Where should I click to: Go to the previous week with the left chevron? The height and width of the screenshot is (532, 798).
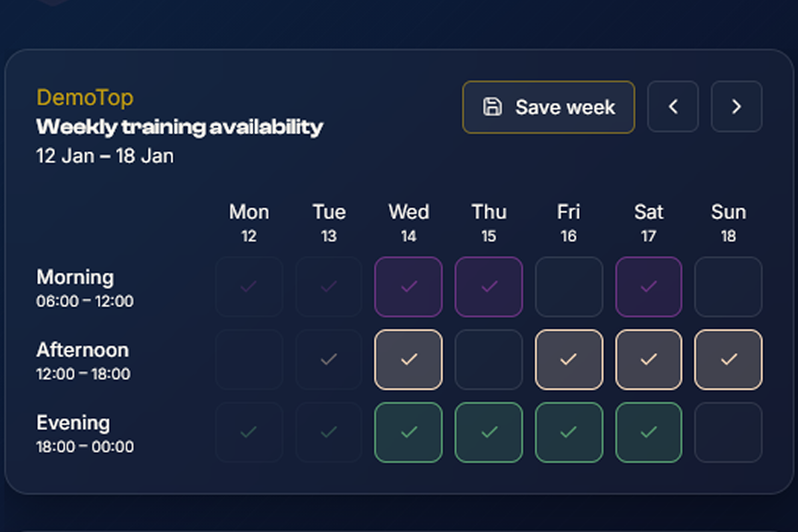[673, 106]
